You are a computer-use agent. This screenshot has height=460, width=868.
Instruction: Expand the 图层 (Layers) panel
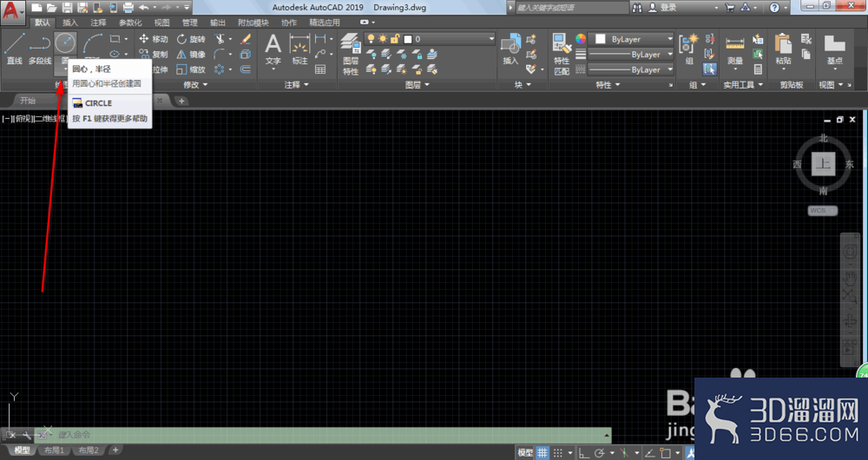pyautogui.click(x=418, y=85)
